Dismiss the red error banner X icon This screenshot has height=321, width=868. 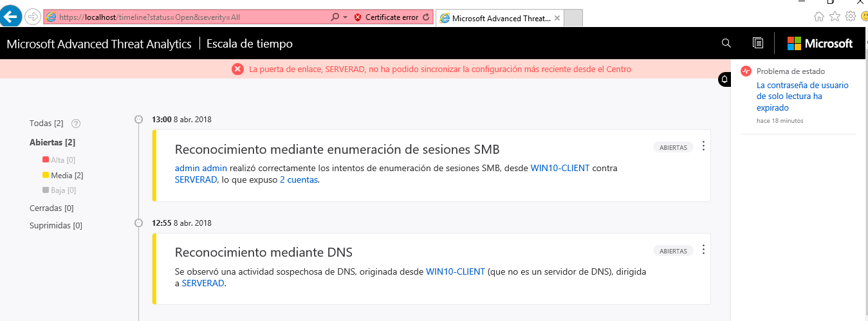click(237, 69)
